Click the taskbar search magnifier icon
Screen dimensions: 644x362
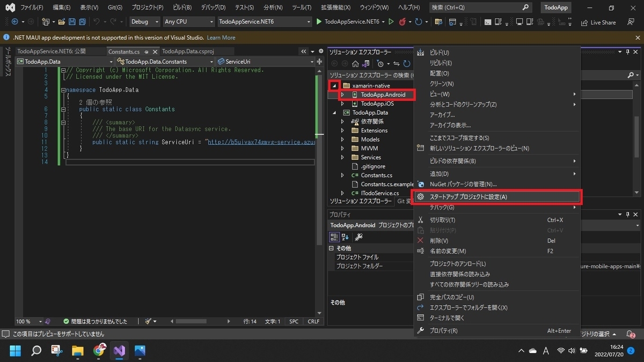pos(36,351)
